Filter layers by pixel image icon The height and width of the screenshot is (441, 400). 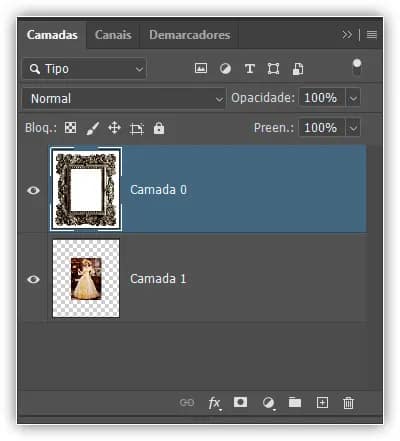pos(201,69)
